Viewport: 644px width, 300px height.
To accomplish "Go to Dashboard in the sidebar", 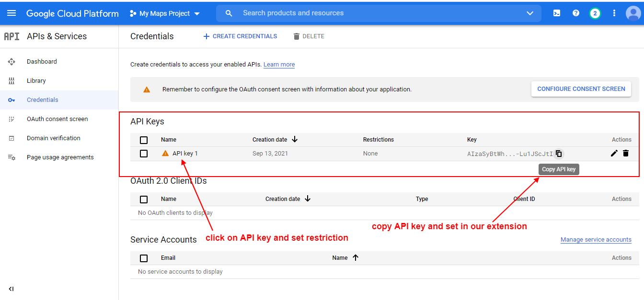I will pyautogui.click(x=42, y=62).
